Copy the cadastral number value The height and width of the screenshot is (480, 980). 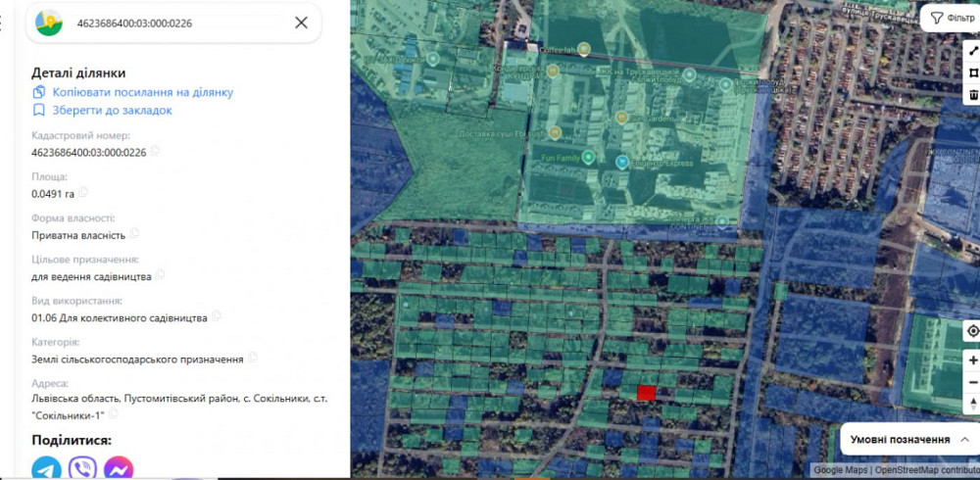point(155,152)
